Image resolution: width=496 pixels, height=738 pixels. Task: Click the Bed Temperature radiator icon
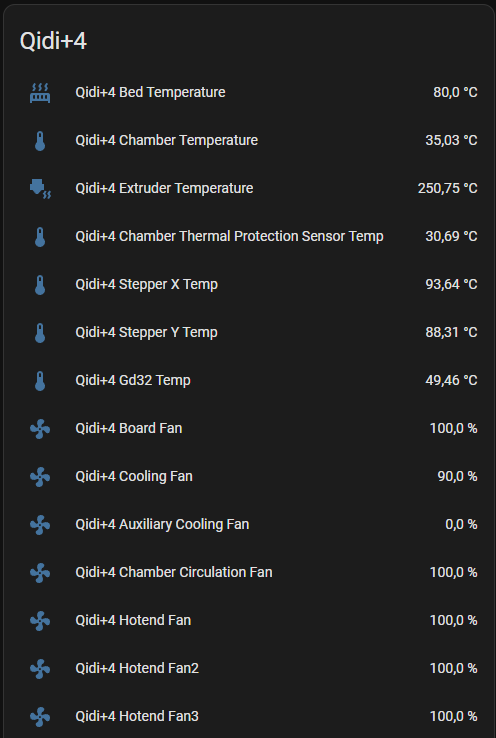(x=40, y=93)
